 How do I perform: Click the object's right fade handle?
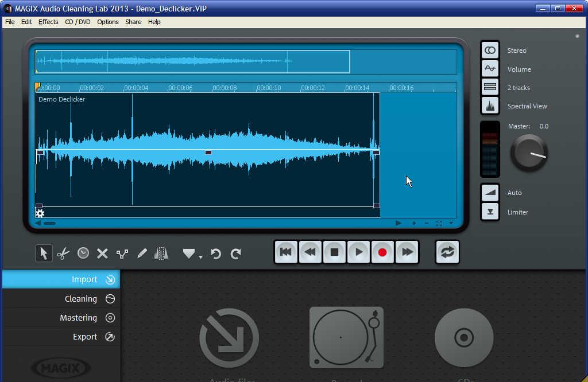[376, 153]
